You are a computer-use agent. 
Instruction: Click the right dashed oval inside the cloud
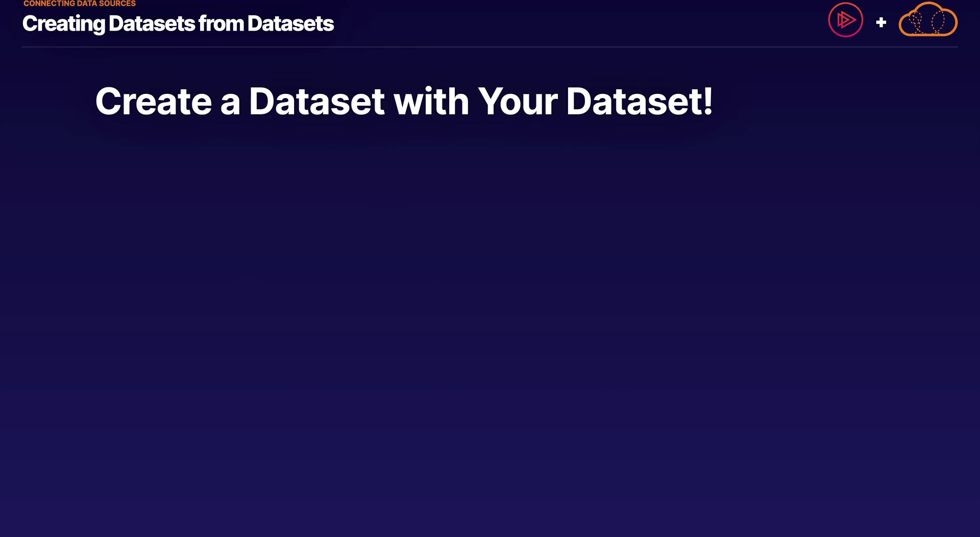[938, 22]
